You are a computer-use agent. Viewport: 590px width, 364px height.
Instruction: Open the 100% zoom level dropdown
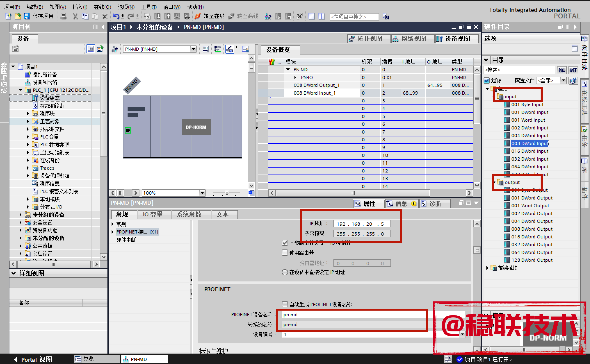[x=202, y=193]
